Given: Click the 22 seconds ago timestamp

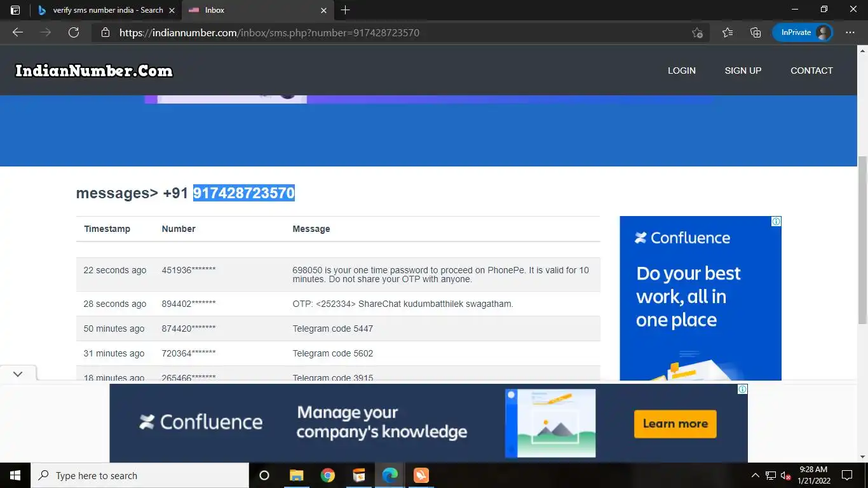Looking at the screenshot, I should coord(115,270).
